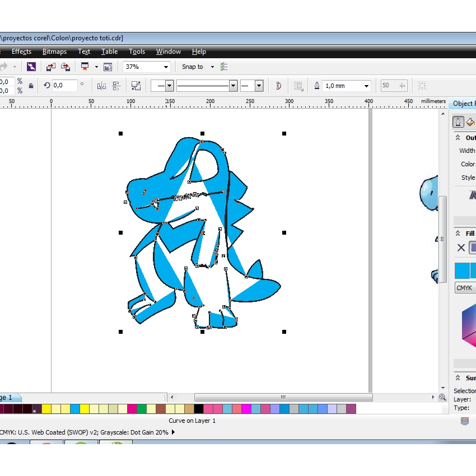
Task: Select the Fill bucket icon in Object Properties
Action: [470, 122]
